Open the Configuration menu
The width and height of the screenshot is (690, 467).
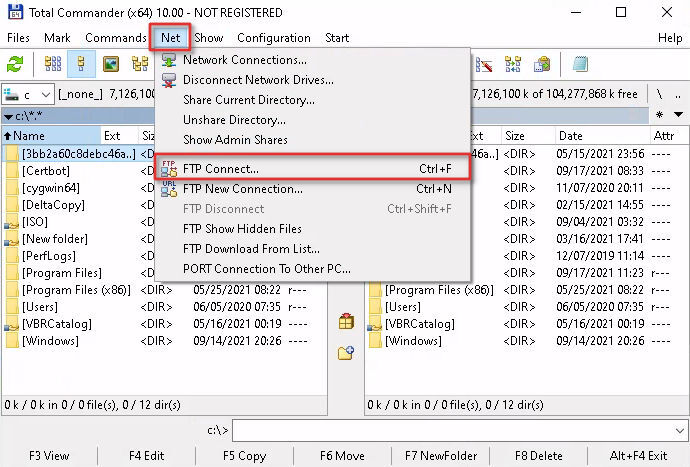tap(273, 38)
